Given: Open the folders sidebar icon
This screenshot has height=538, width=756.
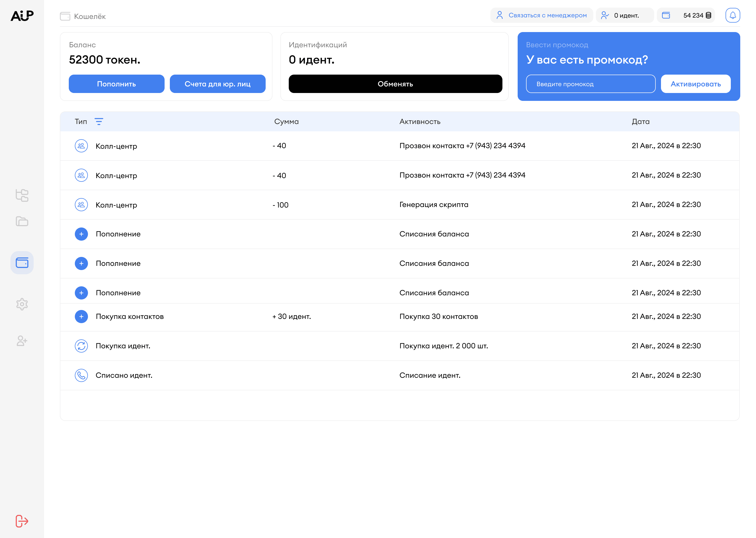Looking at the screenshot, I should tap(22, 221).
